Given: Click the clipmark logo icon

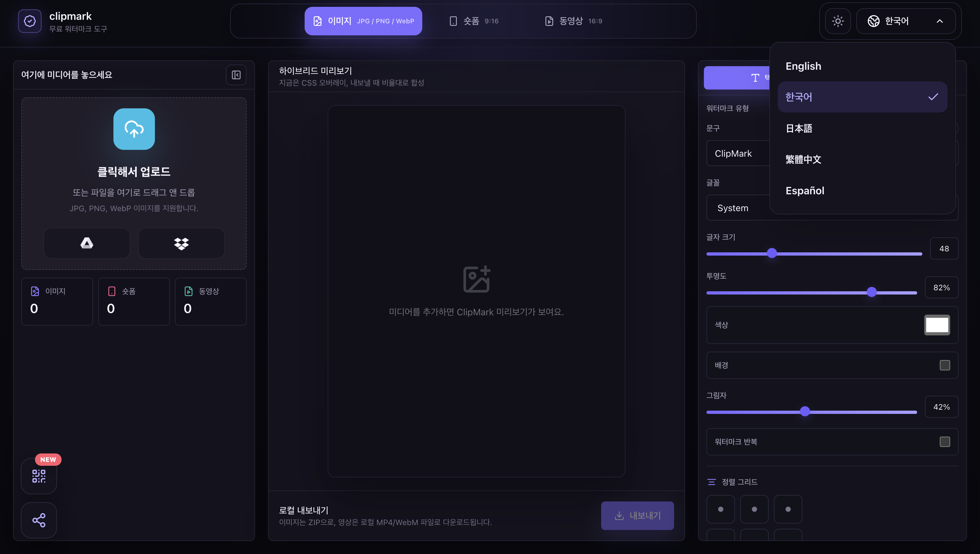Looking at the screenshot, I should (30, 21).
